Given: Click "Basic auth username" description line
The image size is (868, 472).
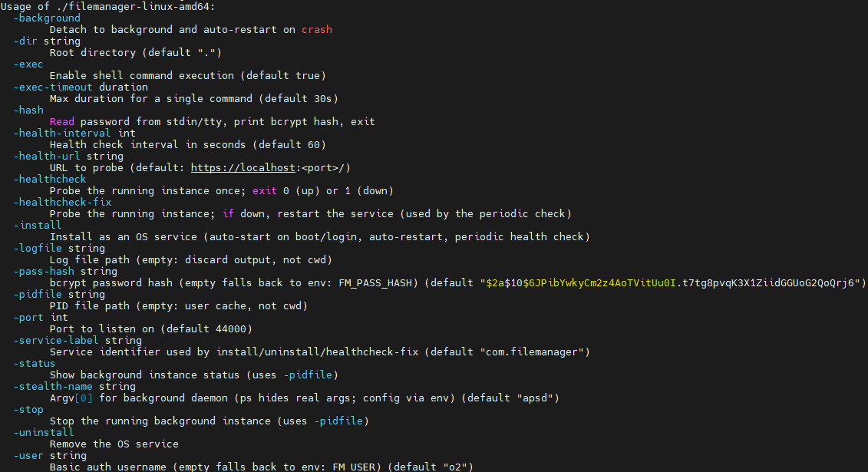Looking at the screenshot, I should point(262,467).
